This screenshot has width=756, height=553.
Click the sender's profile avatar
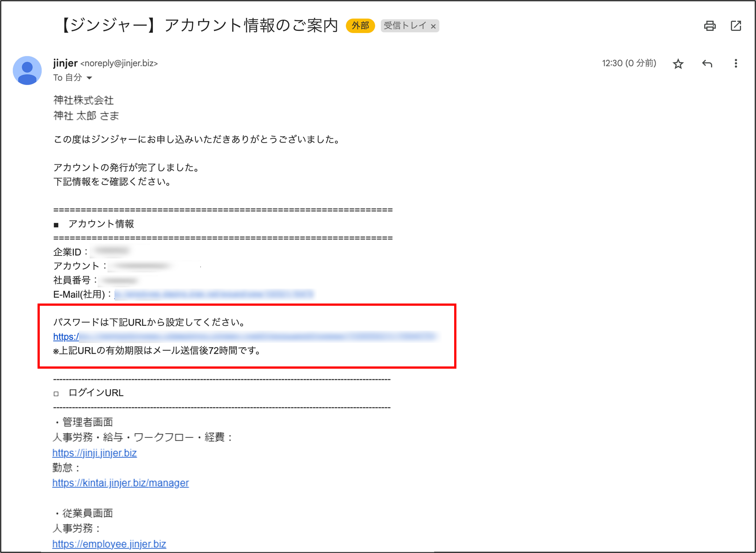[27, 70]
